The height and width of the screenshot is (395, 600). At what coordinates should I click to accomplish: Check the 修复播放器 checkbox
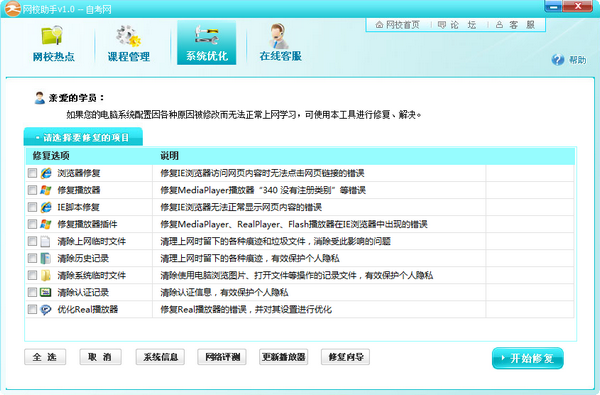33,190
